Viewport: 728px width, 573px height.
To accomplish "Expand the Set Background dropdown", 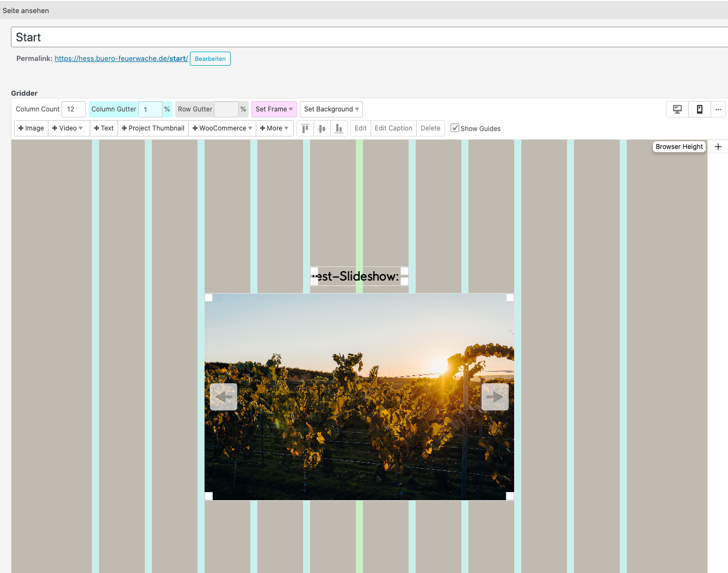I will 331,109.
